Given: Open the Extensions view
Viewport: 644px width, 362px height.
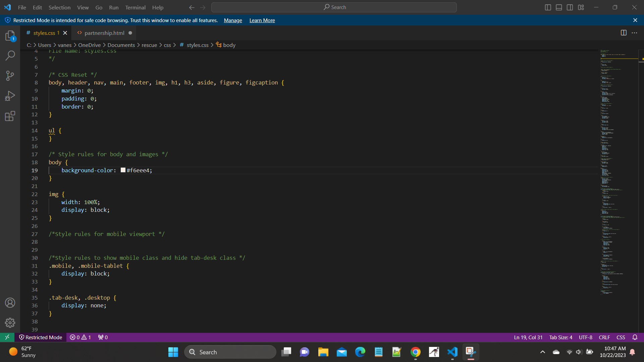Looking at the screenshot, I should click(x=10, y=116).
